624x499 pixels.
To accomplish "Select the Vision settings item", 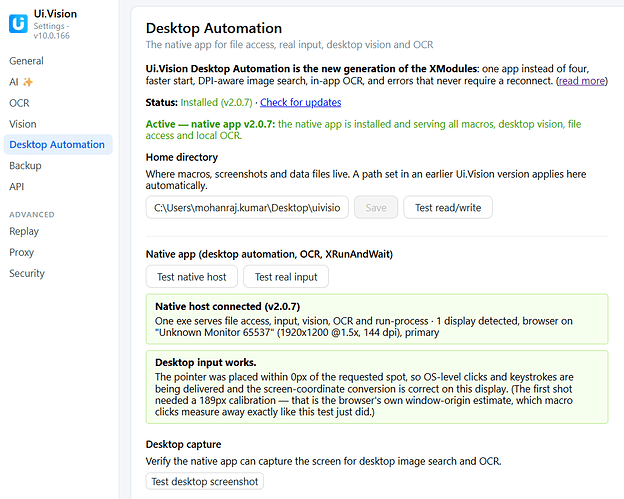I will pos(23,124).
